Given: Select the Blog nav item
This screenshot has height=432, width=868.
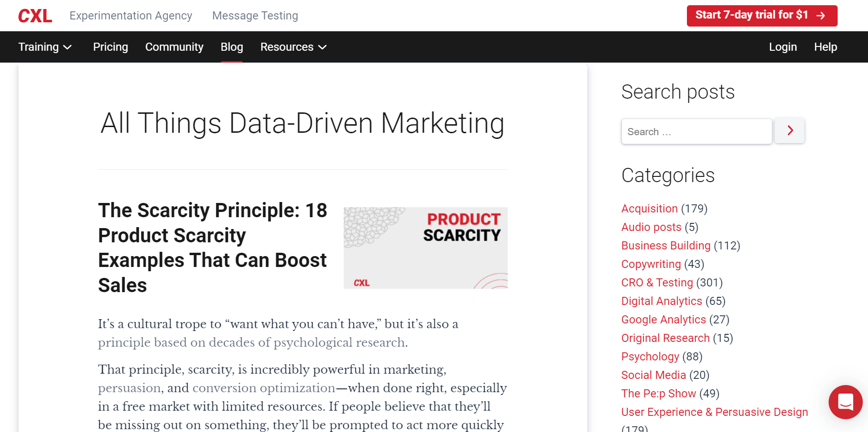Looking at the screenshot, I should point(231,47).
